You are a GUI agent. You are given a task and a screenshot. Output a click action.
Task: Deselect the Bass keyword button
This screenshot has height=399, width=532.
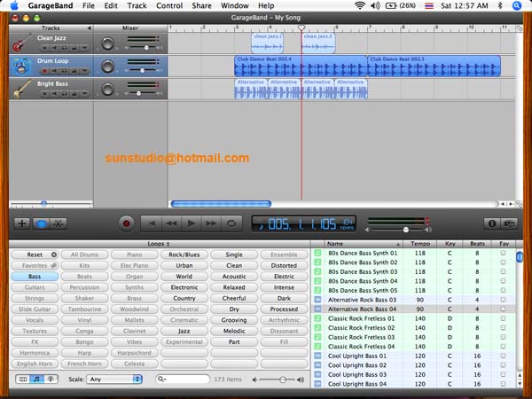pos(35,277)
